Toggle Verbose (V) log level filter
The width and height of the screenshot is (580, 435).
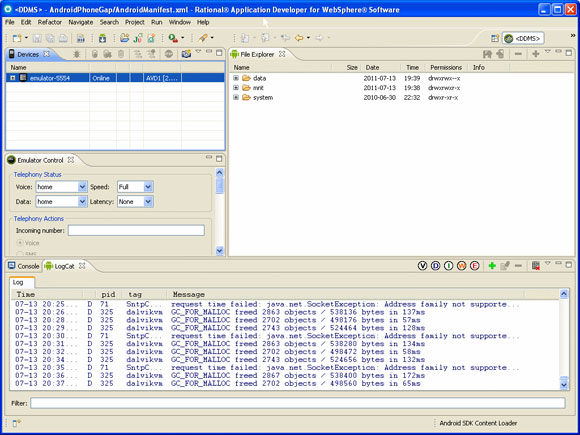tap(422, 266)
